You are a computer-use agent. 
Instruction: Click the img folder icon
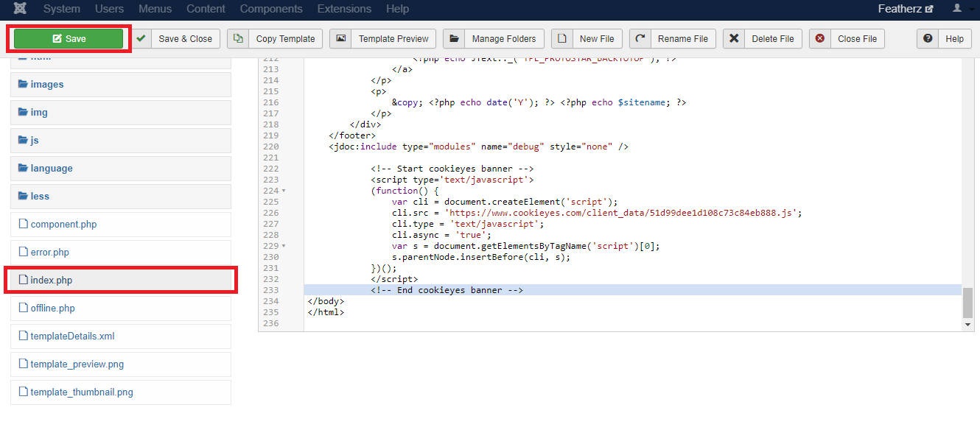pos(23,112)
